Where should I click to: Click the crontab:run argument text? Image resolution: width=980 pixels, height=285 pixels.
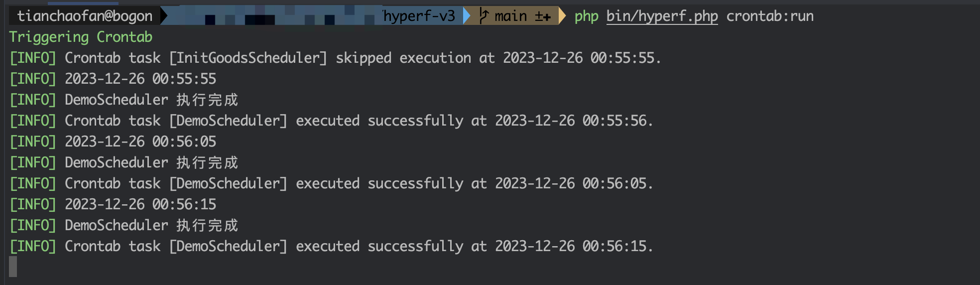(x=770, y=16)
